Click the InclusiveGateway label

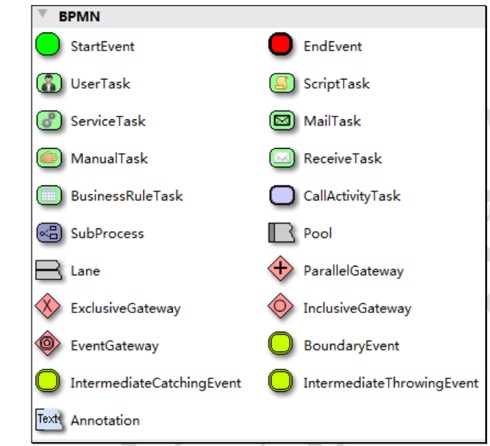coord(357,308)
